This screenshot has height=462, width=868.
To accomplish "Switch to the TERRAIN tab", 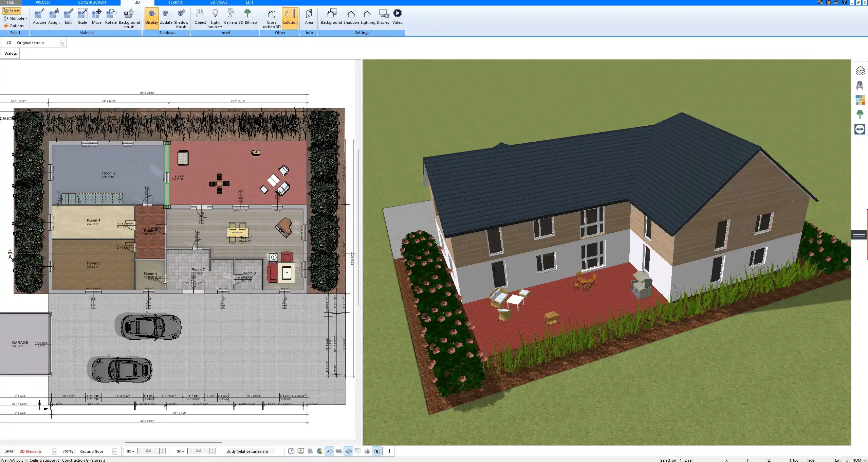I will pos(176,2).
